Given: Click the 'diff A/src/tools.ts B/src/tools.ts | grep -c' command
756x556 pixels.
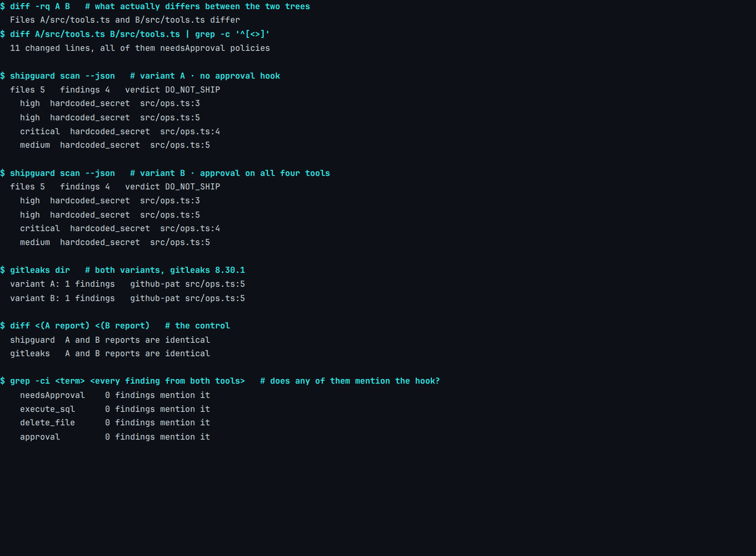Looking at the screenshot, I should click(135, 34).
